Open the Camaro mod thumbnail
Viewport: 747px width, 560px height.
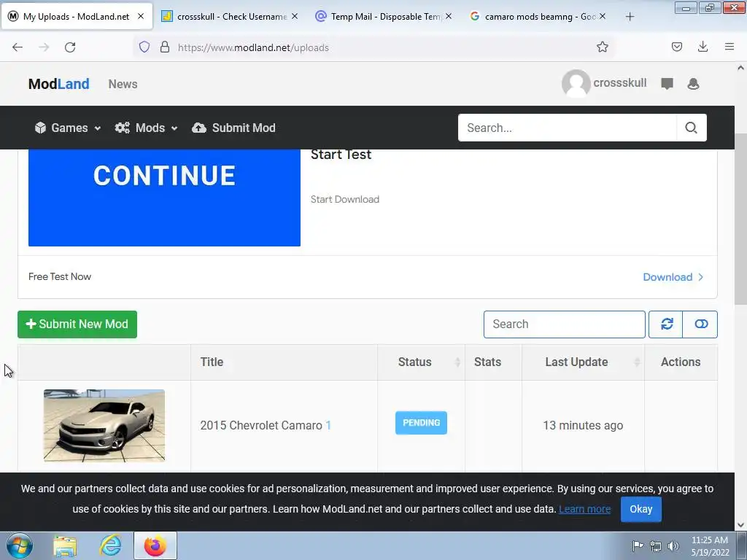[x=104, y=425]
